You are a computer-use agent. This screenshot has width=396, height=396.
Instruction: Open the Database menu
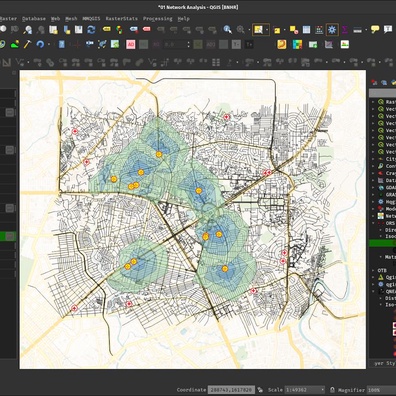tap(34, 19)
